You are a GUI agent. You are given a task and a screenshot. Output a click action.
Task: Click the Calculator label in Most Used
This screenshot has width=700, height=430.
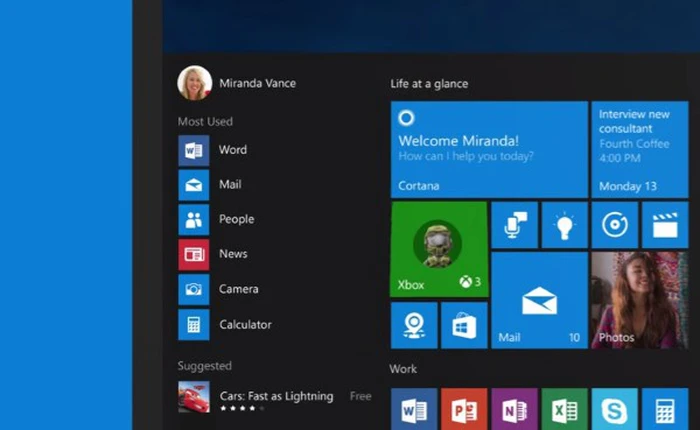pos(245,324)
